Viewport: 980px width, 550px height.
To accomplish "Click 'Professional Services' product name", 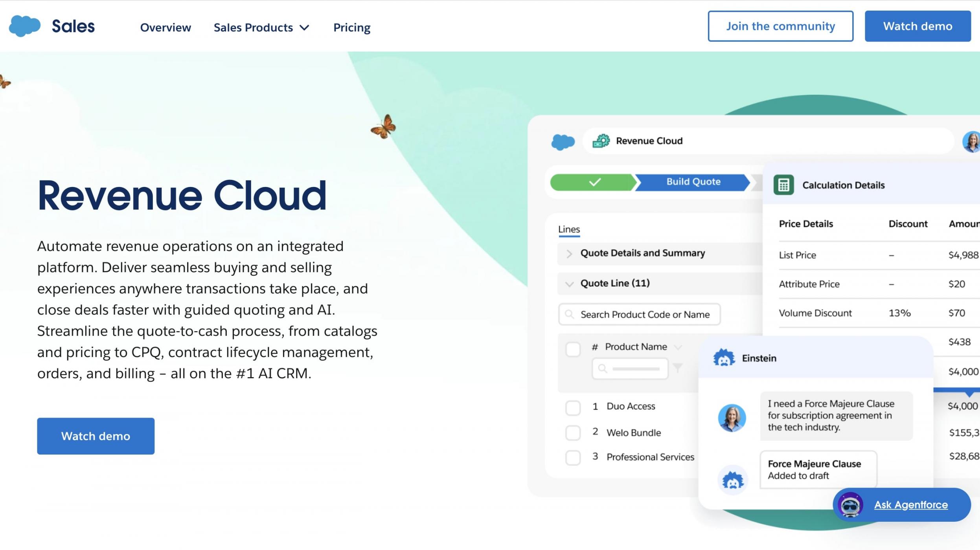I will 650,457.
